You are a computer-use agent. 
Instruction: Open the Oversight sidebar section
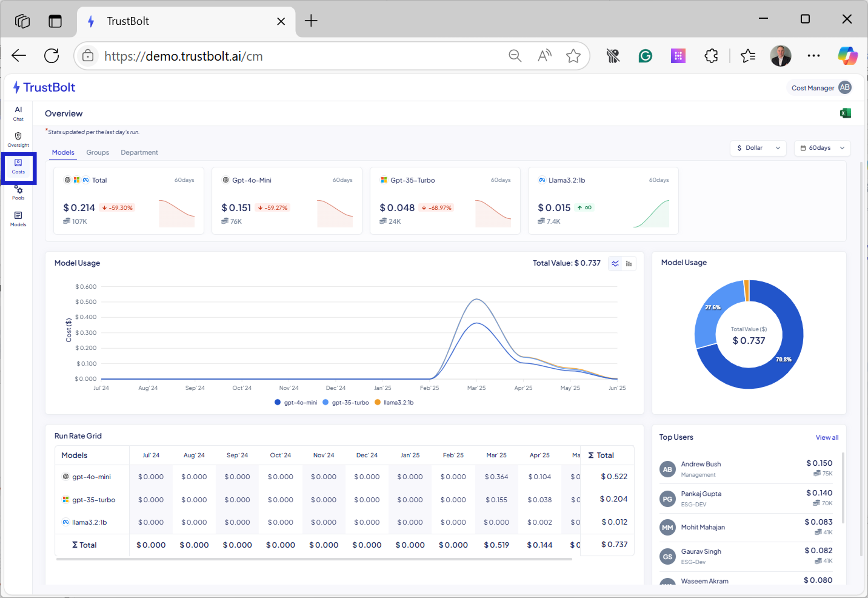pos(18,140)
